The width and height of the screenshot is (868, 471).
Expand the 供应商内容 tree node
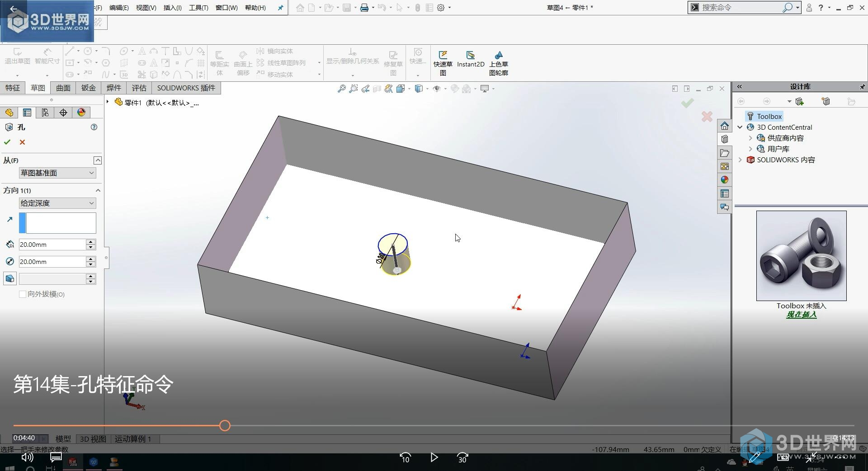point(750,138)
